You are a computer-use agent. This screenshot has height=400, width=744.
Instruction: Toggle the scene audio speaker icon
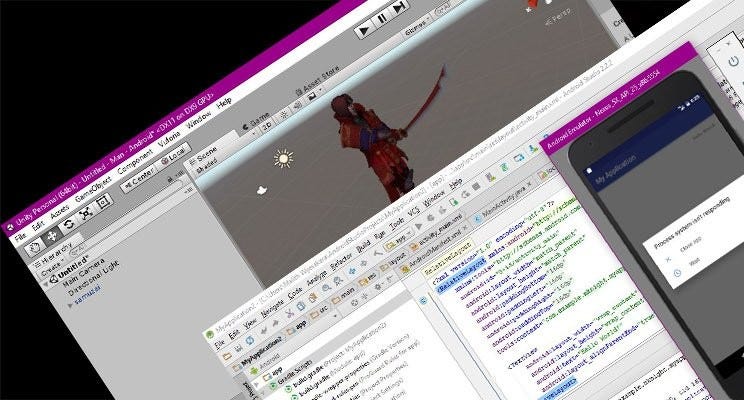point(298,106)
